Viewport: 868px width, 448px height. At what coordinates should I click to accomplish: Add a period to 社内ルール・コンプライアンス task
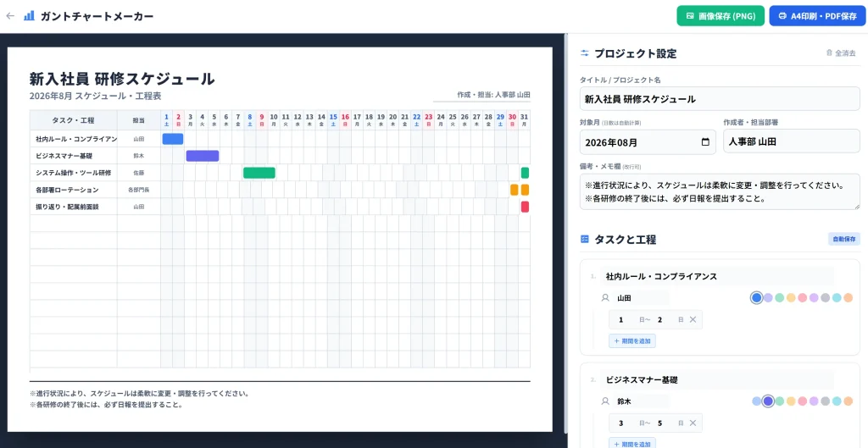632,341
